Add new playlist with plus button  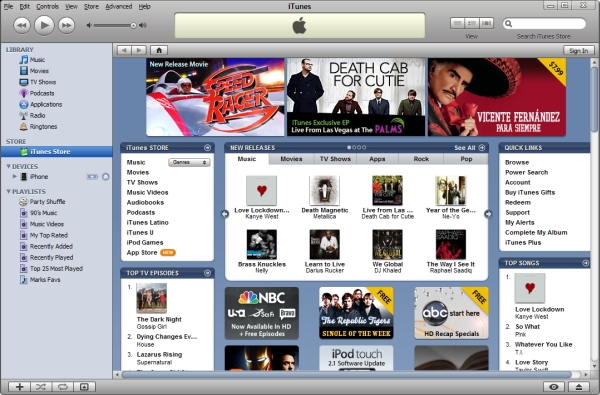point(19,387)
